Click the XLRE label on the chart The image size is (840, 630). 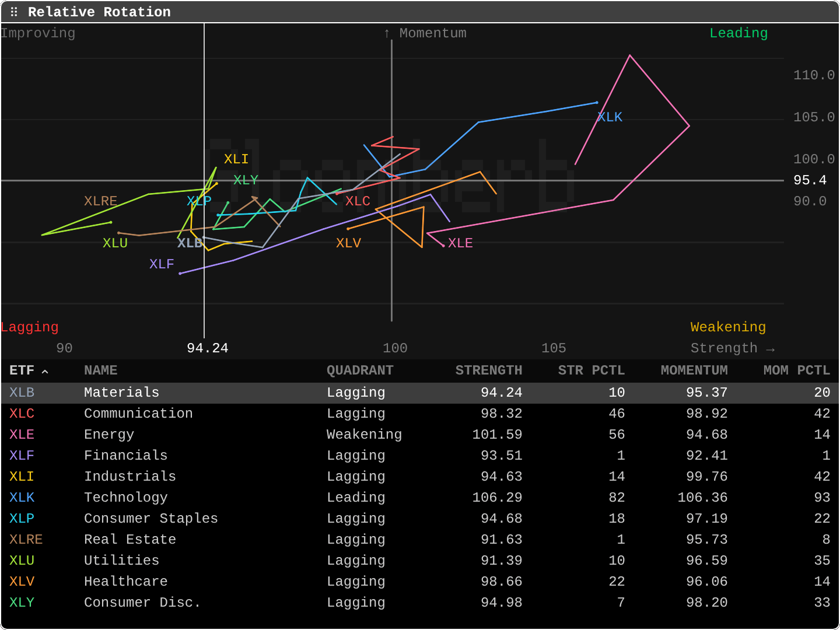click(101, 201)
